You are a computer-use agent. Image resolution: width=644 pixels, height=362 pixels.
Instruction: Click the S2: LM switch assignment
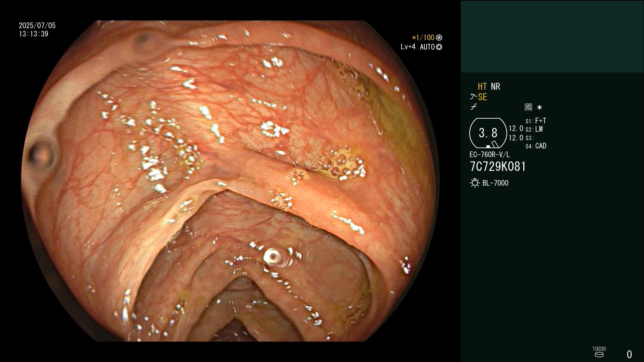(x=534, y=129)
